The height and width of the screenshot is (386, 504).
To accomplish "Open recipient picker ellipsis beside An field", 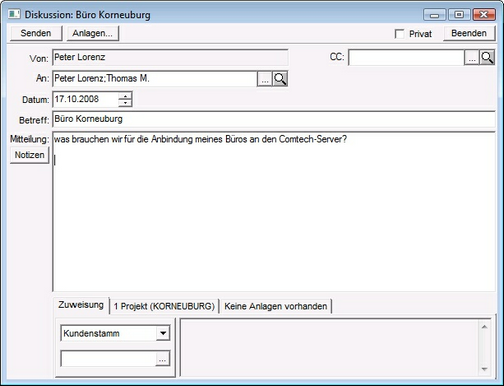I will tap(265, 79).
